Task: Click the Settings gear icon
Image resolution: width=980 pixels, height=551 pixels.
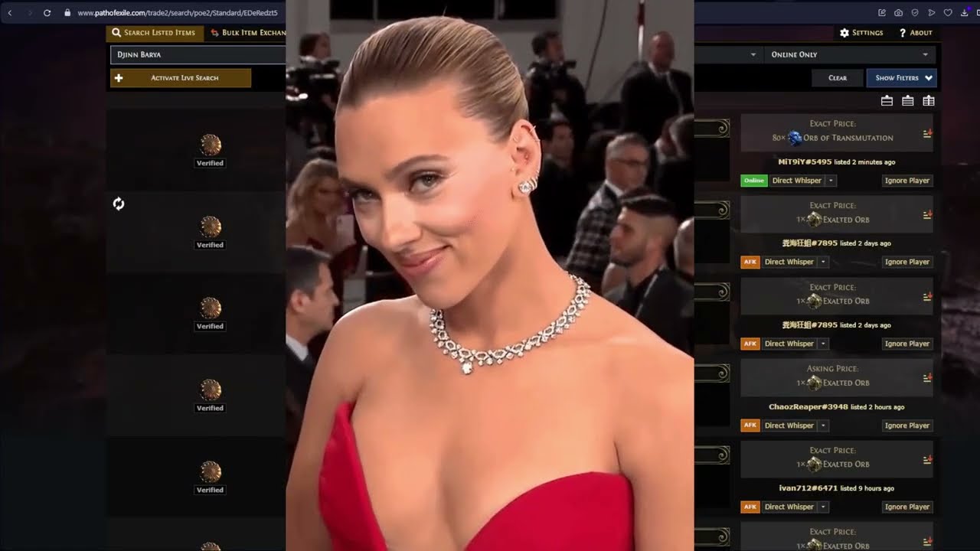Action: tap(844, 33)
